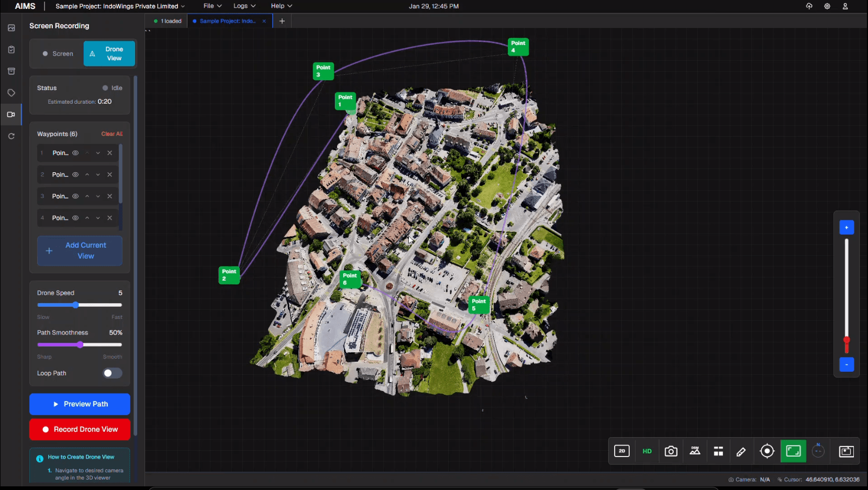Image resolution: width=868 pixels, height=490 pixels.
Task: Delete waypoint 3 using its X
Action: [110, 196]
